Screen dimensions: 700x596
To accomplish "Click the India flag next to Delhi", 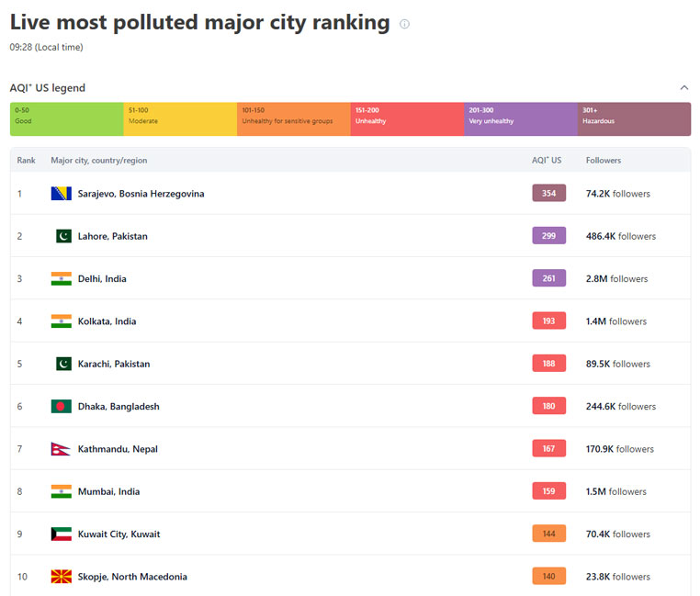I will (62, 279).
